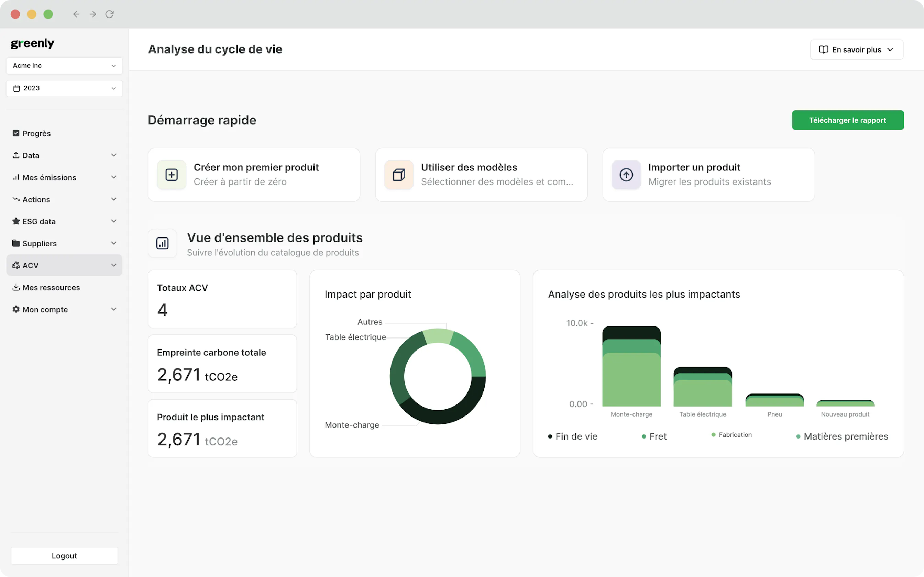Click the Impact par produit title
924x577 pixels.
coord(367,294)
